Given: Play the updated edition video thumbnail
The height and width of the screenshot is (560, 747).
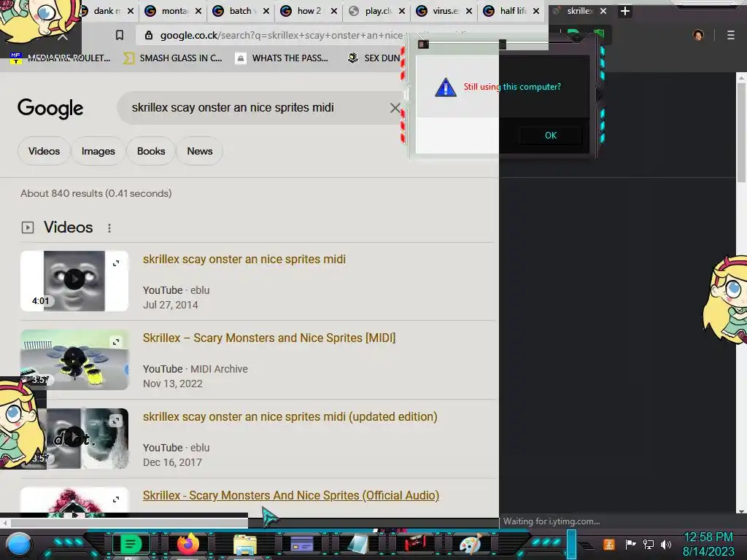Looking at the screenshot, I should pyautogui.click(x=74, y=437).
